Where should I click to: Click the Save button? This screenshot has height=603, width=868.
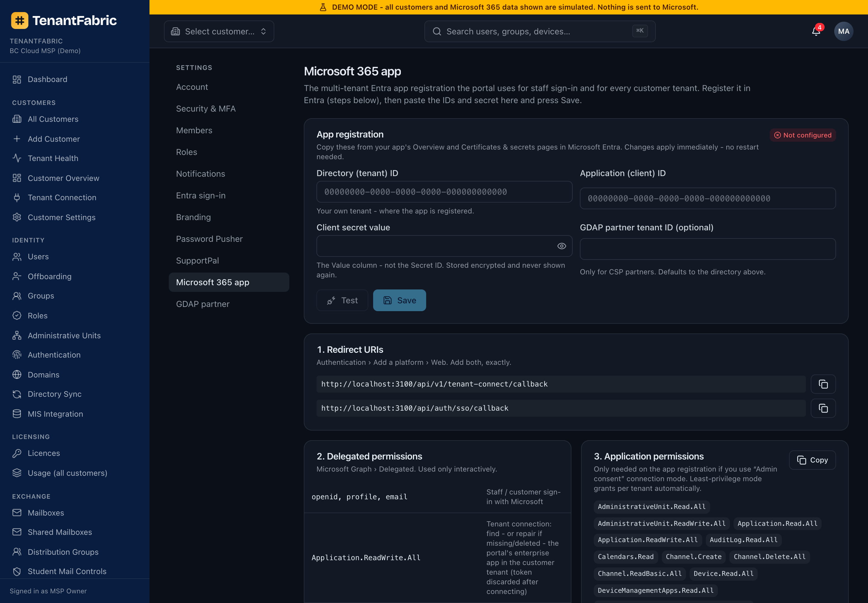tap(400, 300)
